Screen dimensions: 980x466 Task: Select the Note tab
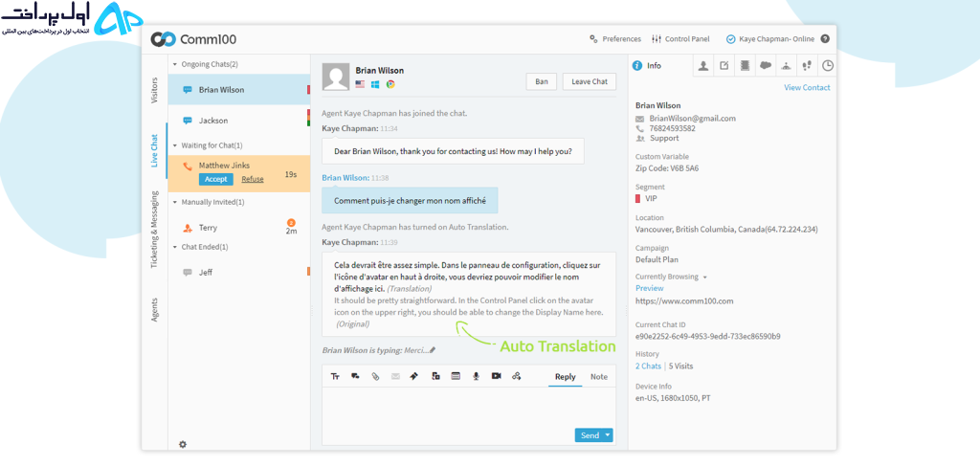(x=599, y=377)
